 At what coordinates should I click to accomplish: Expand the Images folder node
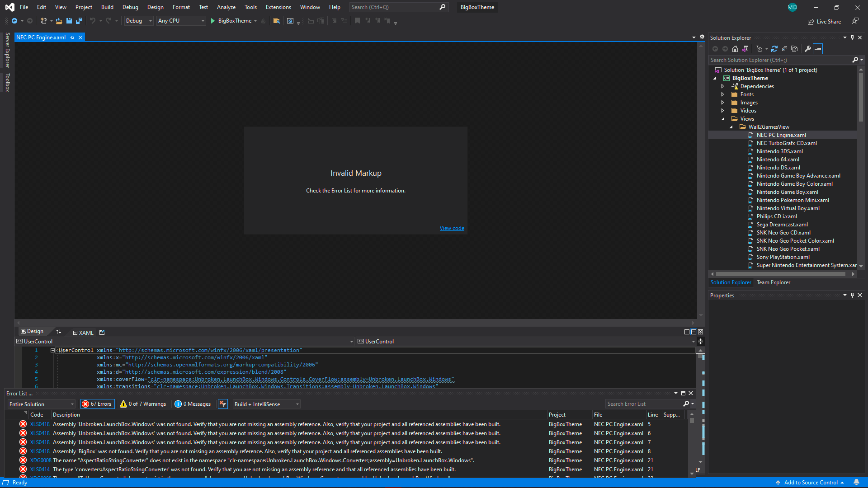pyautogui.click(x=722, y=103)
